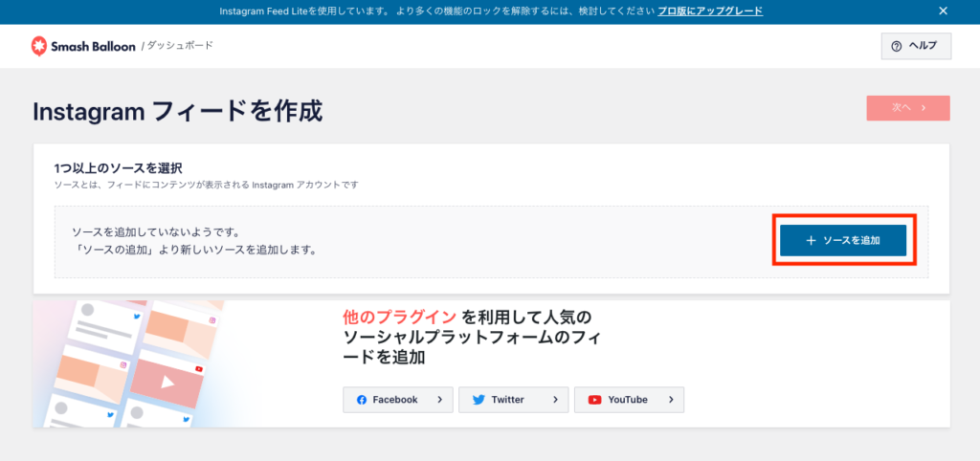
Task: Click the 他のプラグイン red text
Action: 399,317
